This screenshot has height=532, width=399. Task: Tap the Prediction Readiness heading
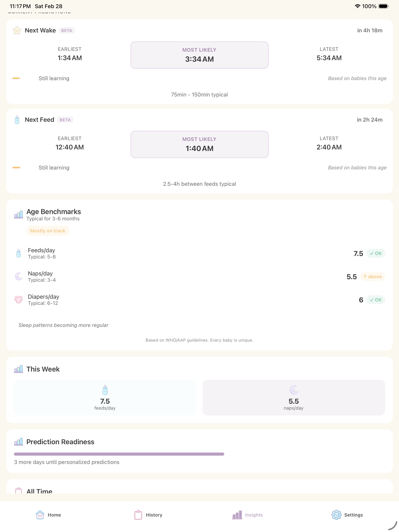(x=60, y=442)
